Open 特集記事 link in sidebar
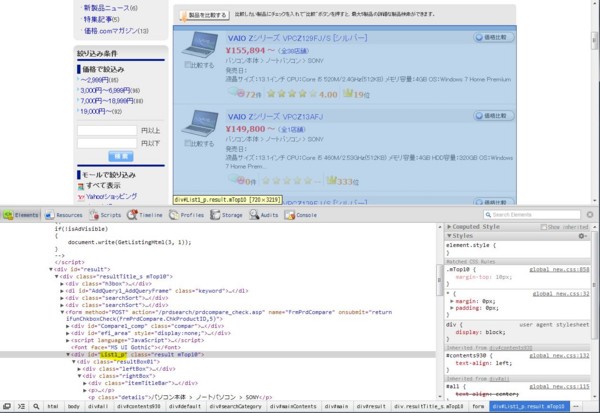The image size is (600, 413). pos(98,19)
